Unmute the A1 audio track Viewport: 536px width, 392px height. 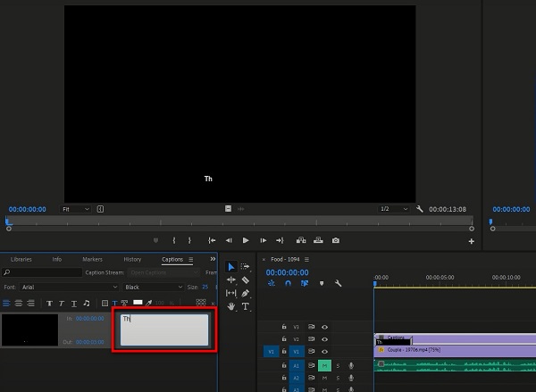pos(324,366)
